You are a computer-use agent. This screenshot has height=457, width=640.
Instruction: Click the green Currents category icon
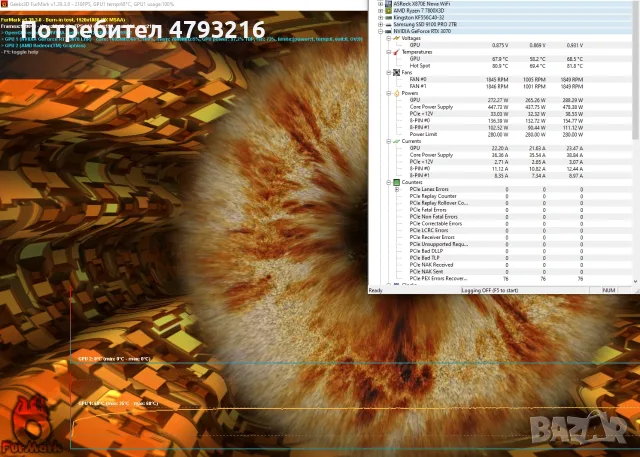tap(396, 141)
